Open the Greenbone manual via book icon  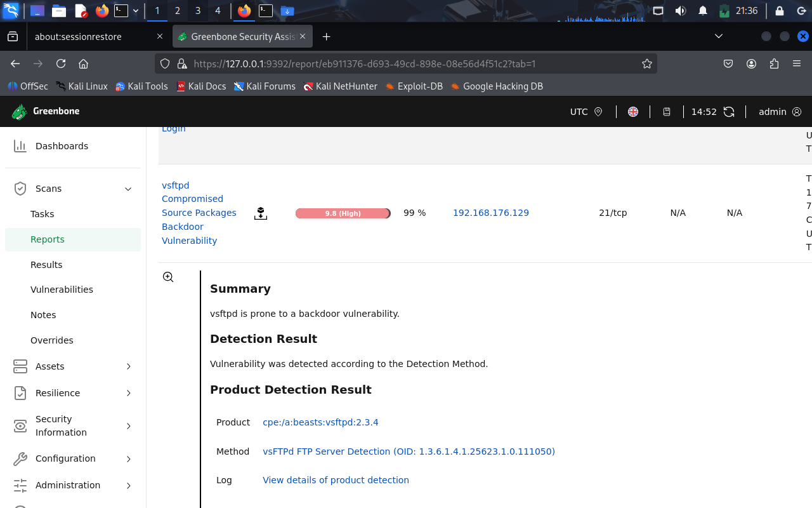[x=667, y=111]
